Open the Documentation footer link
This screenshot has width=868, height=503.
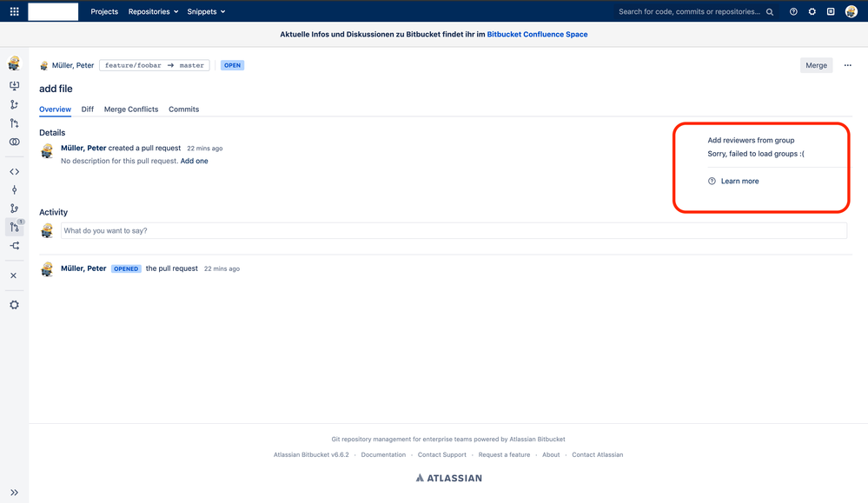tap(383, 455)
